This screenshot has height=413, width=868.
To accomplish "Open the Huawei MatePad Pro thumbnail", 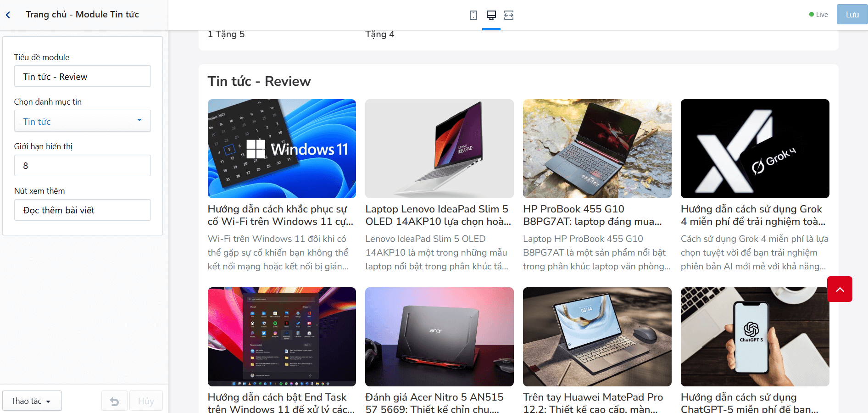I will (597, 337).
